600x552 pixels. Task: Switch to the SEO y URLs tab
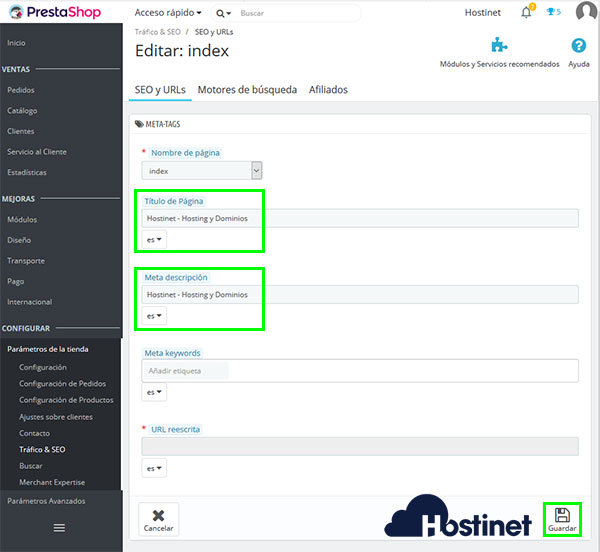[160, 90]
